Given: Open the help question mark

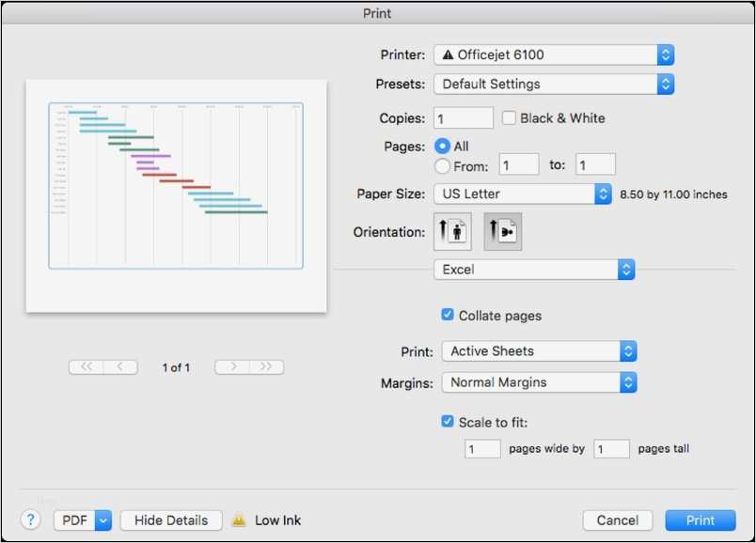Looking at the screenshot, I should click(x=29, y=520).
